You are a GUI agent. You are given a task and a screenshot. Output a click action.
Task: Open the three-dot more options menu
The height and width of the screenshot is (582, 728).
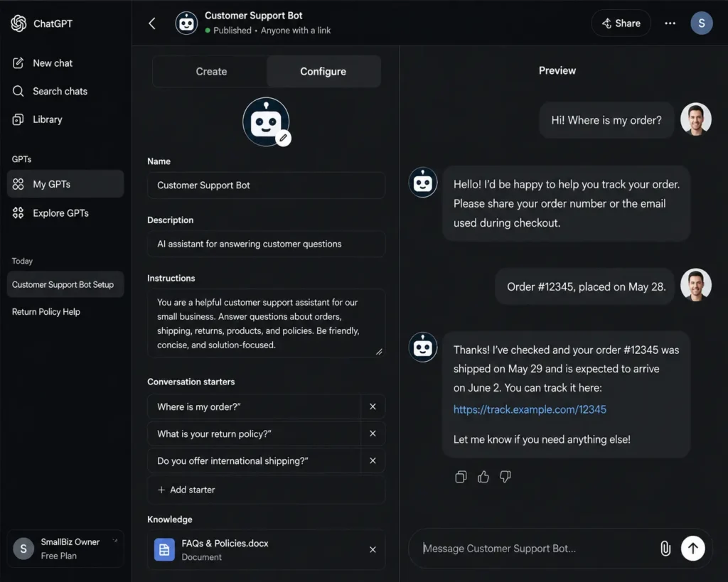(x=670, y=23)
